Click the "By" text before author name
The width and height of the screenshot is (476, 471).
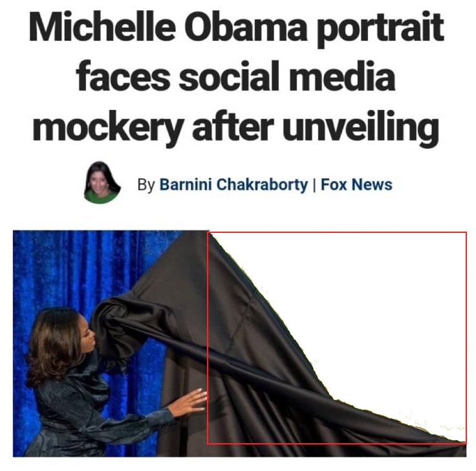(146, 184)
